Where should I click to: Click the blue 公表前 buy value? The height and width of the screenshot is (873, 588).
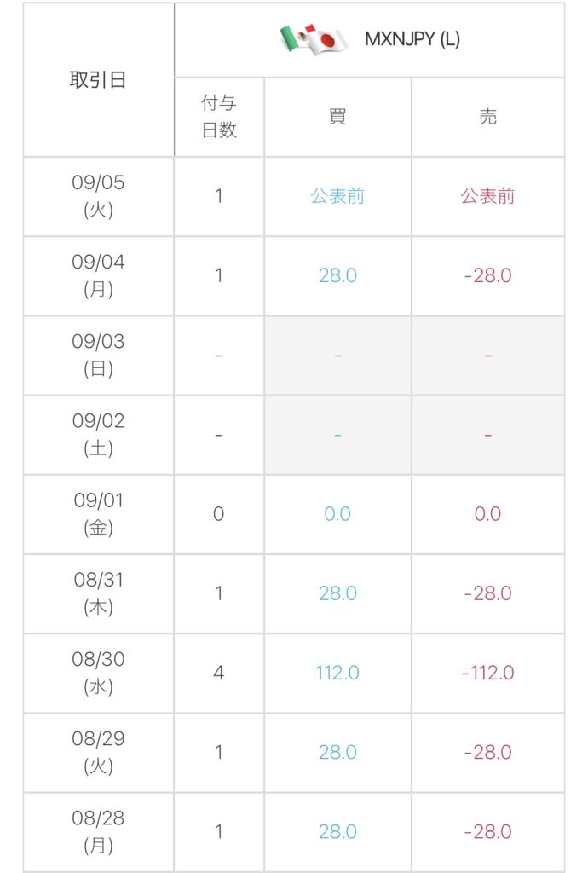click(337, 196)
